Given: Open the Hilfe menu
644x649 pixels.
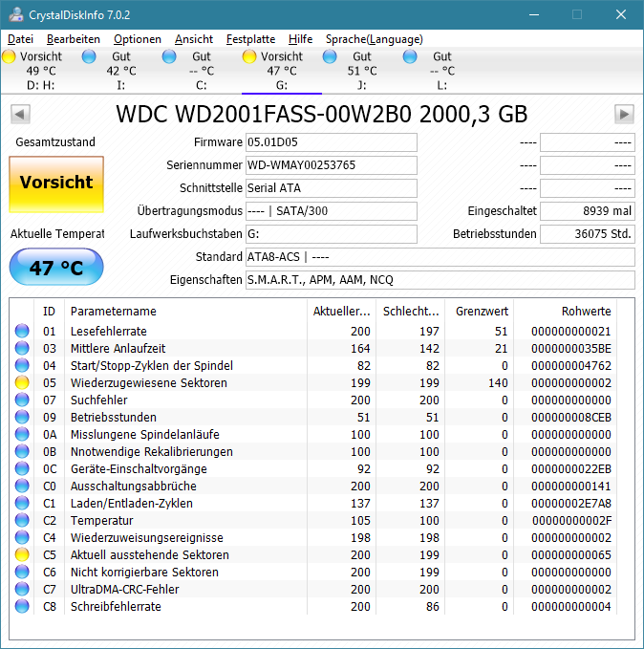Looking at the screenshot, I should click(300, 39).
